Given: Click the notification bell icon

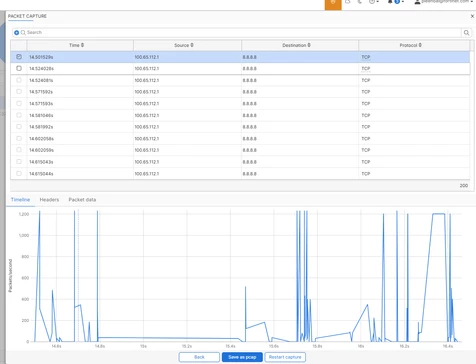Looking at the screenshot, I should pyautogui.click(x=390, y=2).
